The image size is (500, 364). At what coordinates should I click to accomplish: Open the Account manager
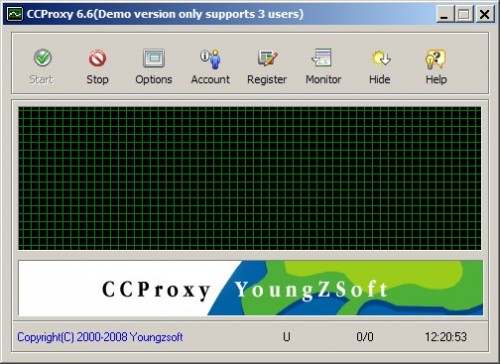point(210,66)
